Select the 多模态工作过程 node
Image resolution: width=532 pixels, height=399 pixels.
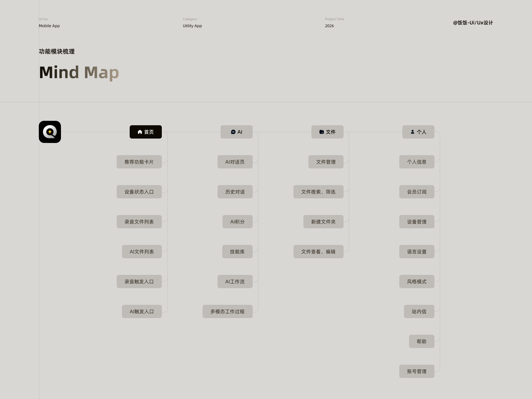click(x=227, y=311)
